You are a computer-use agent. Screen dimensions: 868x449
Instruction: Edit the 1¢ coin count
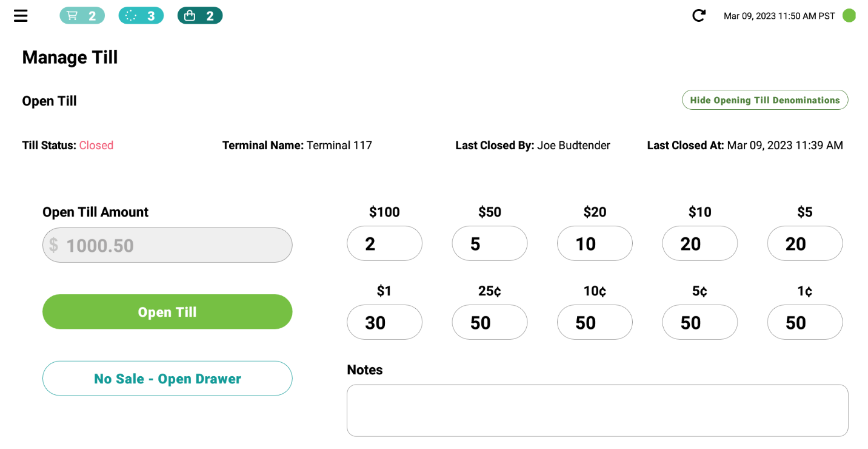click(x=805, y=322)
